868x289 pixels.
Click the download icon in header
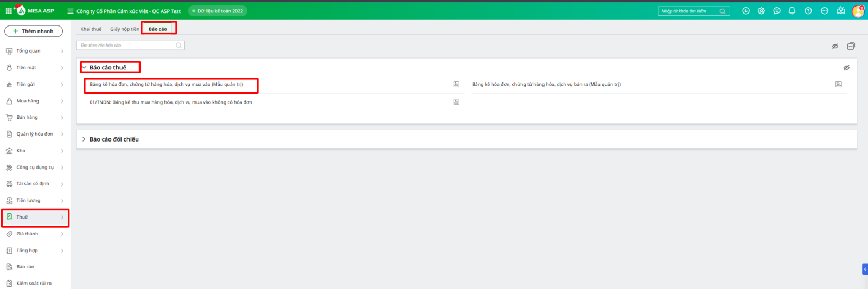click(x=746, y=11)
